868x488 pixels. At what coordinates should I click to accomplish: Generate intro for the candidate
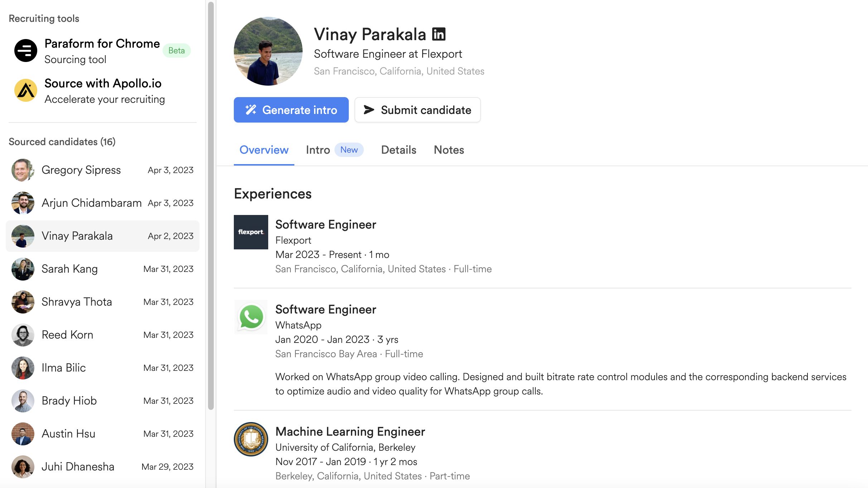291,110
